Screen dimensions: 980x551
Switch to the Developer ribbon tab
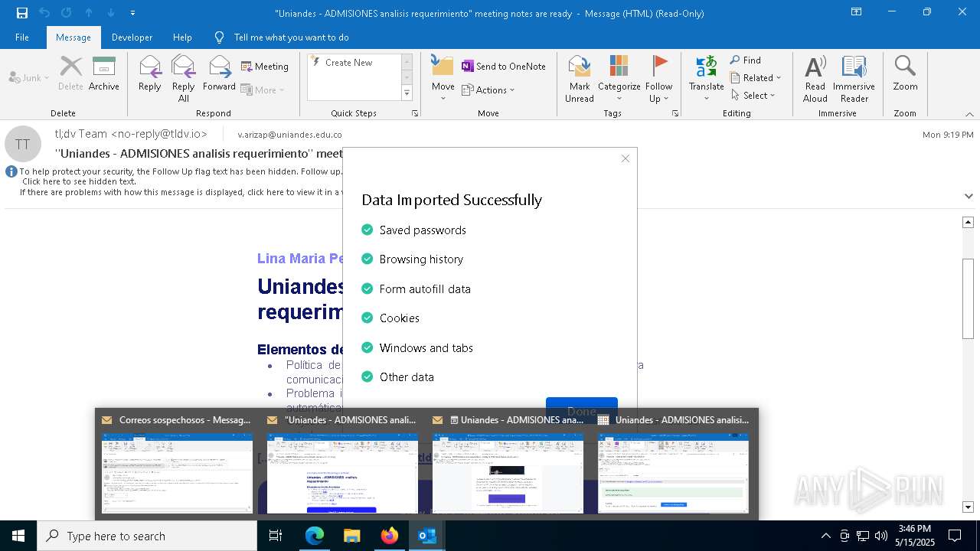tap(132, 37)
